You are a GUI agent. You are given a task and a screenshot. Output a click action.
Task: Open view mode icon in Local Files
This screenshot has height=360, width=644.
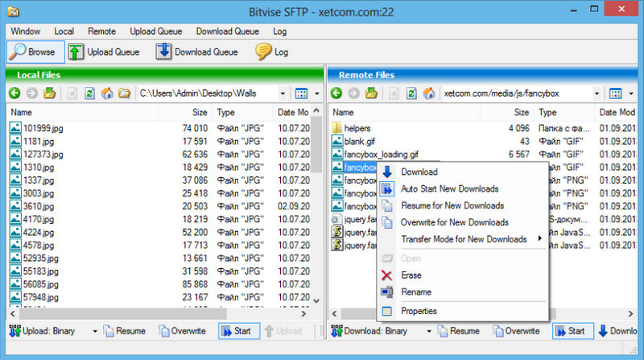(x=301, y=93)
